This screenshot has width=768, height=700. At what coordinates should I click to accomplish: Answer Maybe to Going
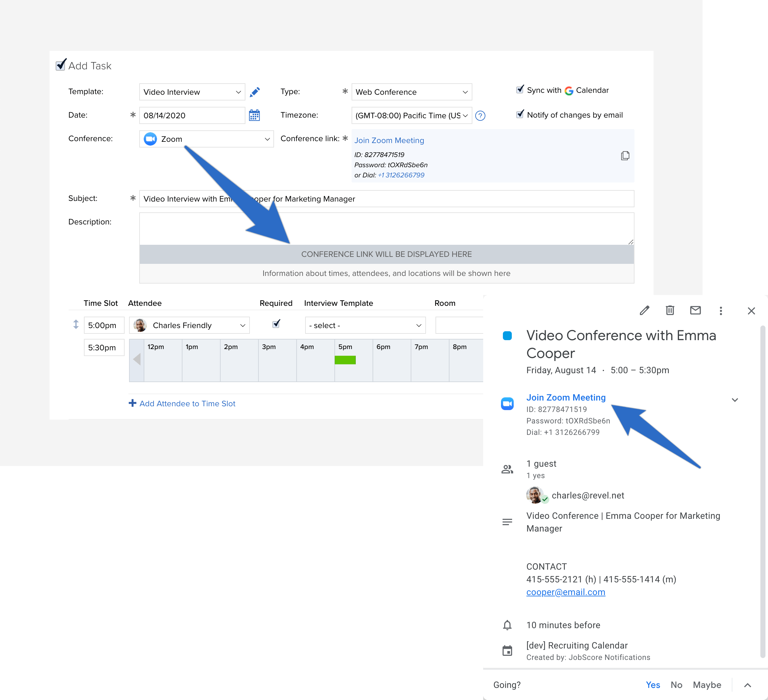(x=707, y=685)
